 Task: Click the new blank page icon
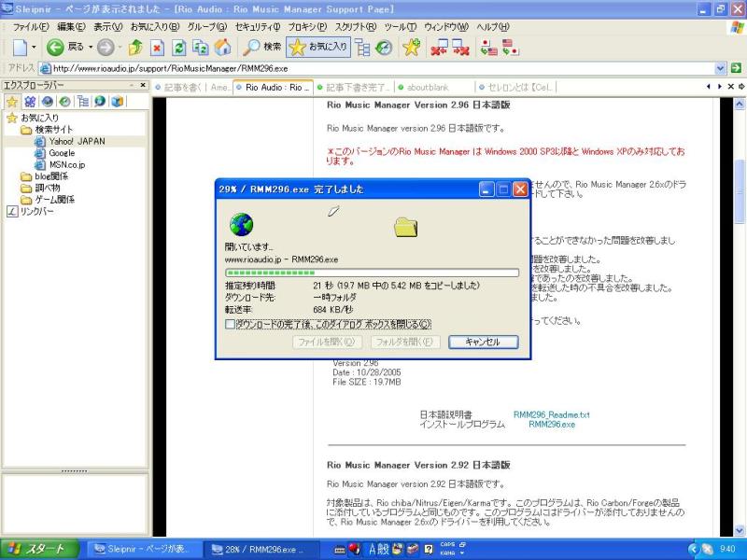pos(21,48)
